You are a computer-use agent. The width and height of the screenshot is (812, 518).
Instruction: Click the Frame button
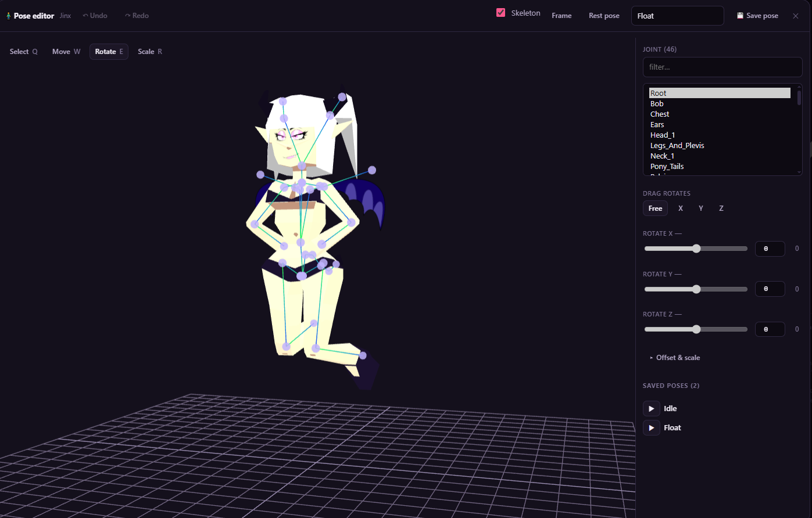pos(561,16)
